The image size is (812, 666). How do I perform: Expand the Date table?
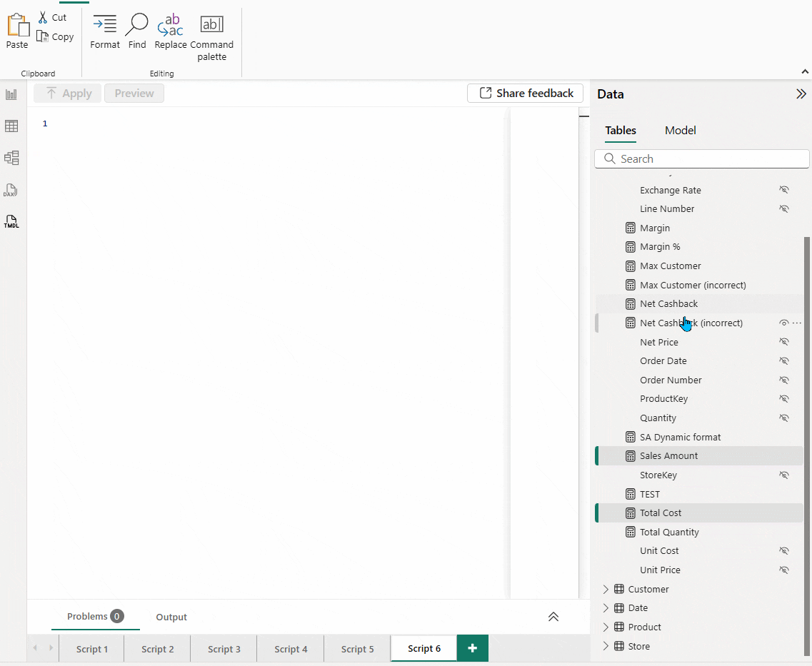pos(606,608)
